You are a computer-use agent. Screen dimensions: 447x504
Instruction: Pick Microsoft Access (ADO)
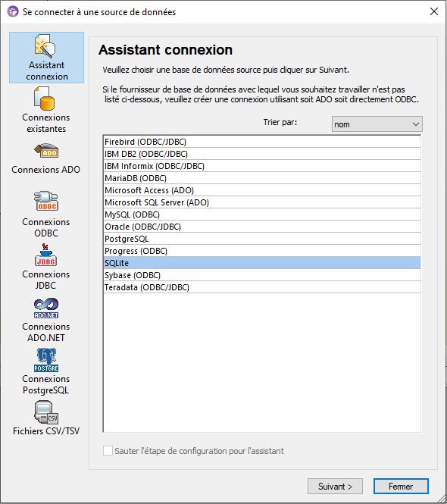262,190
